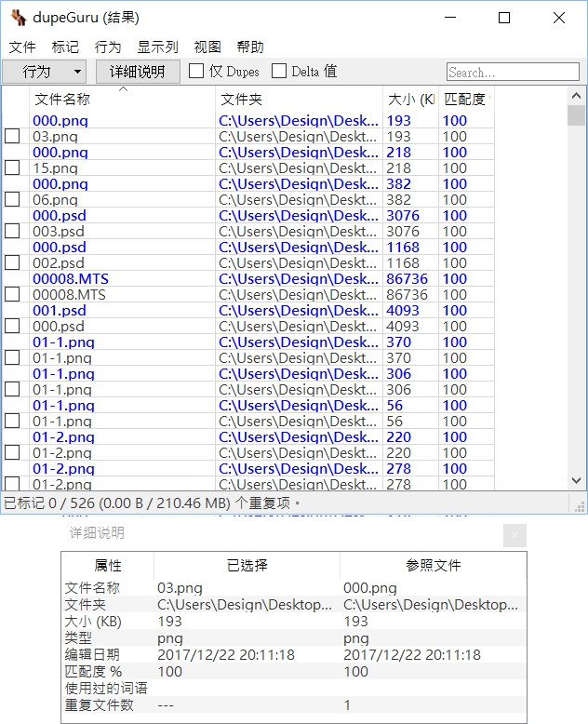Click the 参照文件 column header in details
The width and height of the screenshot is (588, 724).
[x=433, y=565]
